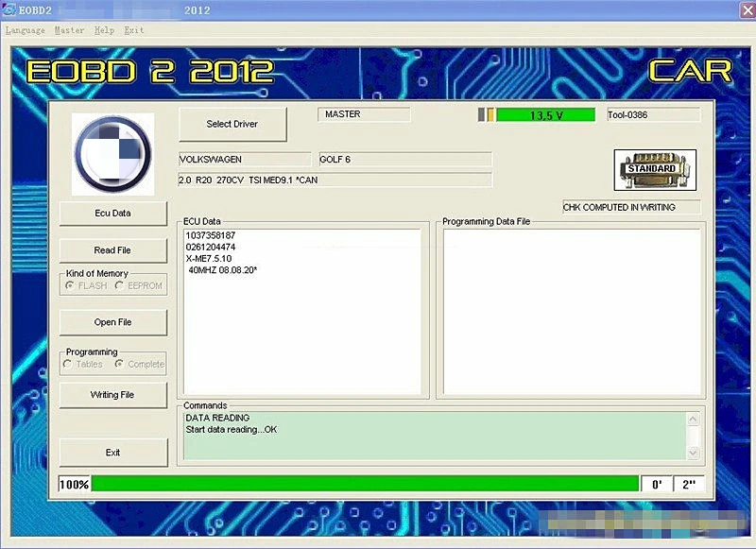This screenshot has width=756, height=549.
Task: Click the 2'' seconds timer box
Action: (x=689, y=485)
